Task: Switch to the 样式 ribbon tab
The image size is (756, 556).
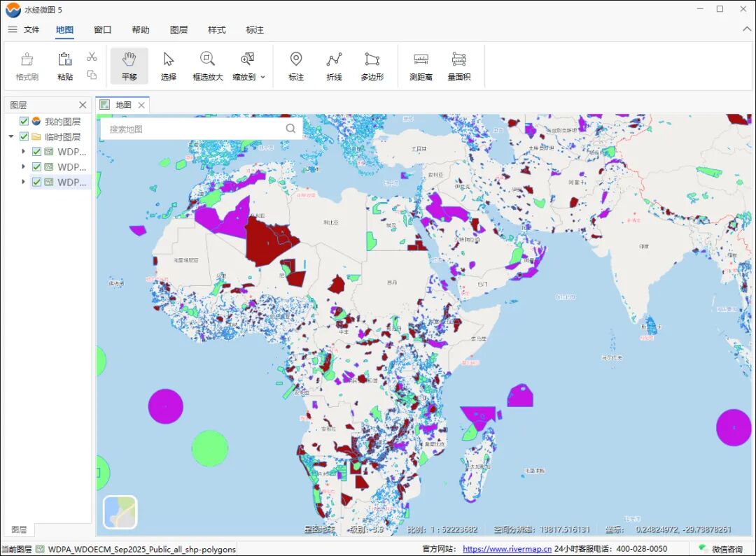Action: 216,30
